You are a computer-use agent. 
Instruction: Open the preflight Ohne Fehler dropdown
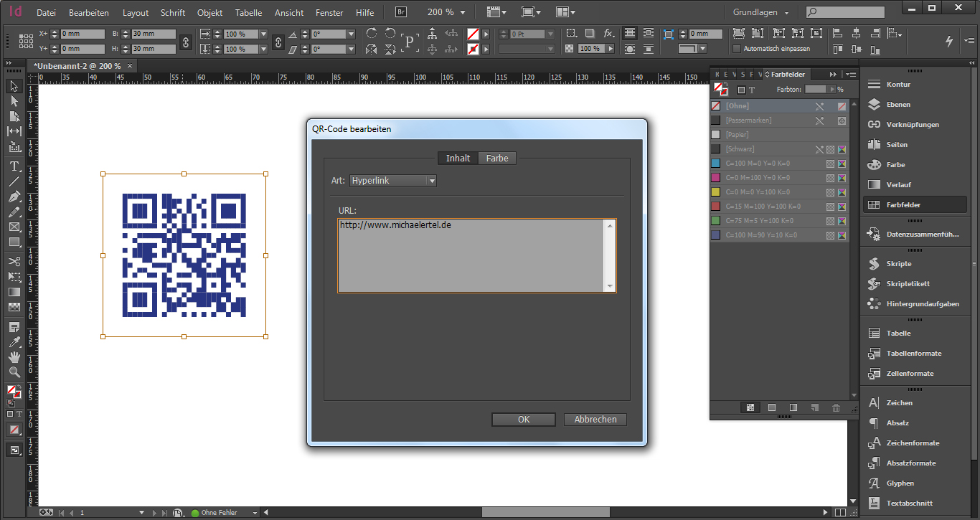point(254,513)
